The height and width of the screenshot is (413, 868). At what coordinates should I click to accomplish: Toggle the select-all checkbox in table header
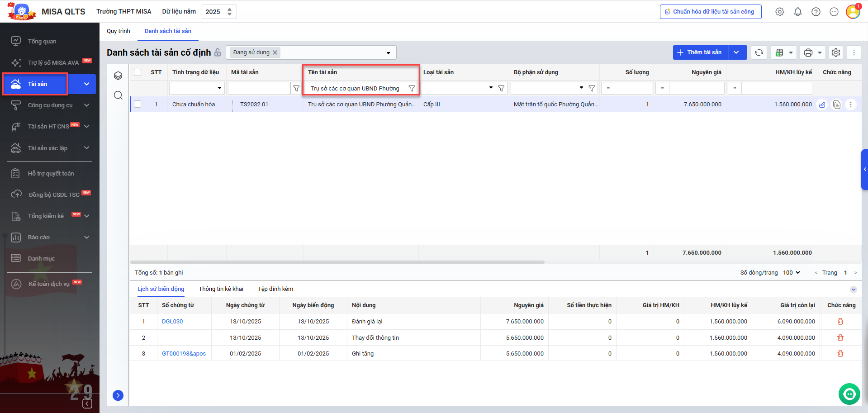(138, 72)
